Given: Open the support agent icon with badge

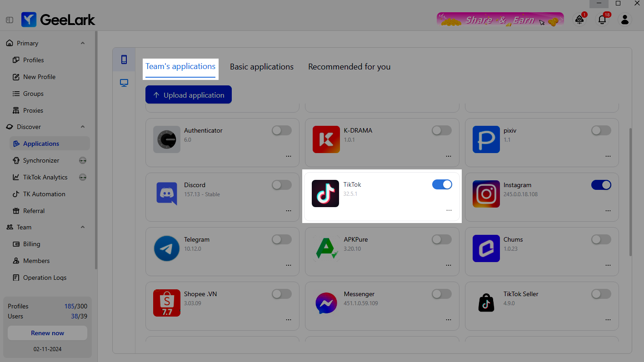Looking at the screenshot, I should click(x=579, y=20).
